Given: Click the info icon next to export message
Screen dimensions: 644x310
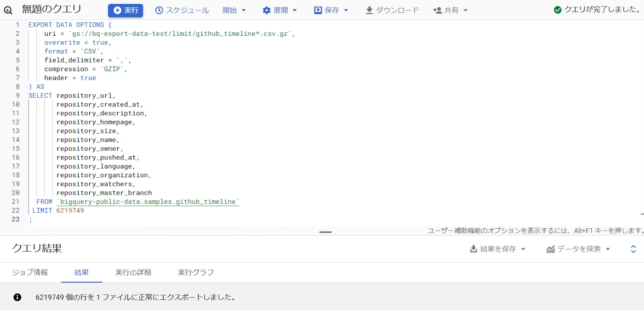Looking at the screenshot, I should 17,297.
